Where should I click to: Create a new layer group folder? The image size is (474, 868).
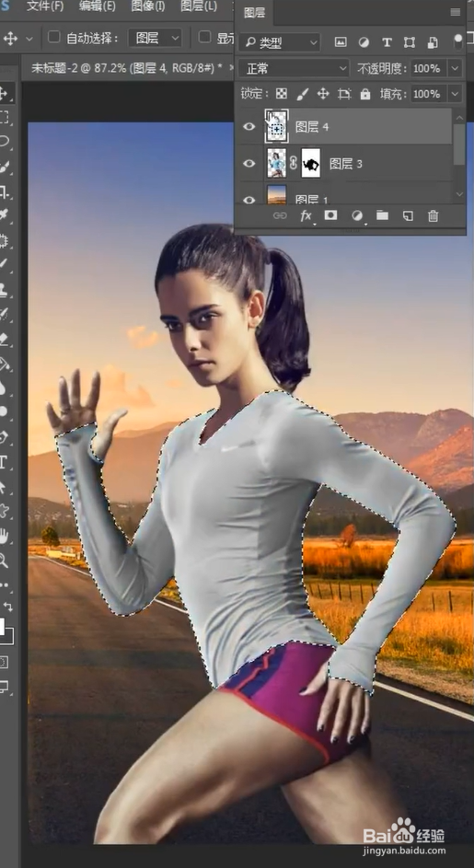(x=382, y=215)
